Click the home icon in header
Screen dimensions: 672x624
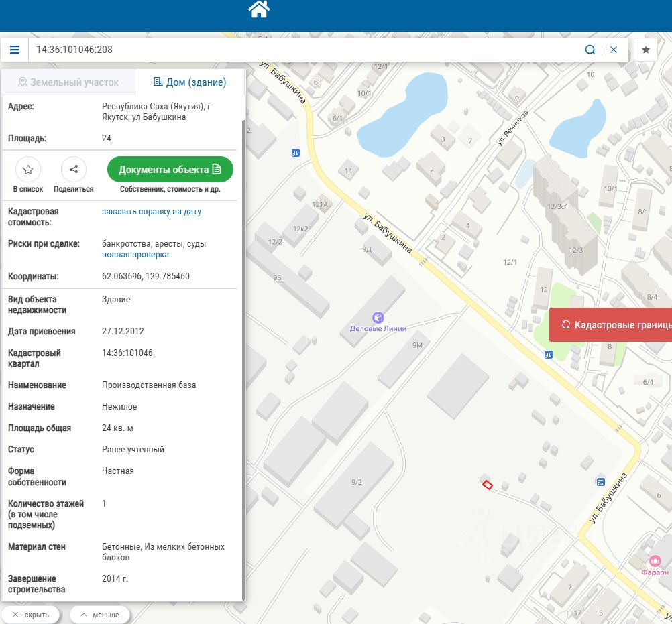coord(259,9)
